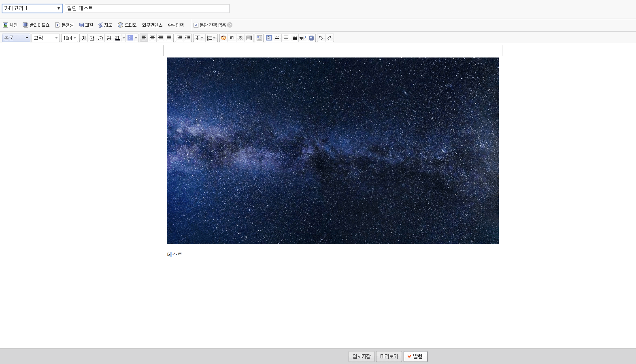Click the undo arrow icon

(x=321, y=38)
